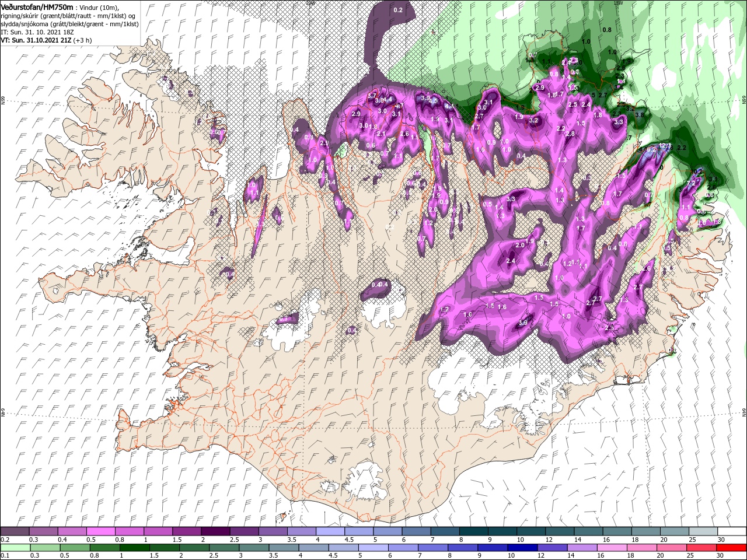Click the palest green 0.1–0.3 rain legend swatch
The width and height of the screenshot is (747, 560).
pos(15,548)
